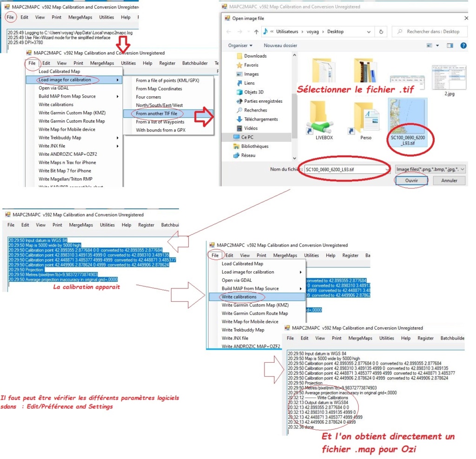
Task: Choose From a file of points (KML/GPX)
Action: (167, 80)
